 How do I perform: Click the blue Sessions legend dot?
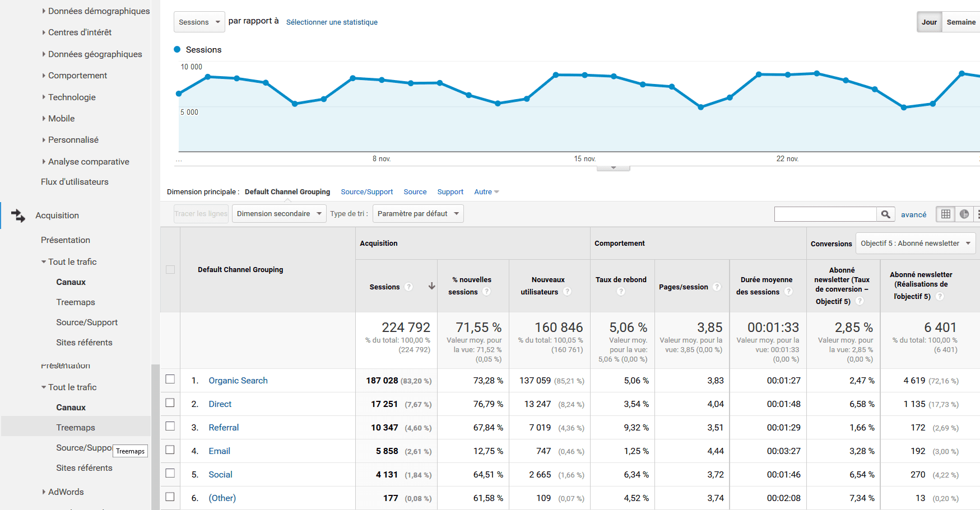pos(177,49)
